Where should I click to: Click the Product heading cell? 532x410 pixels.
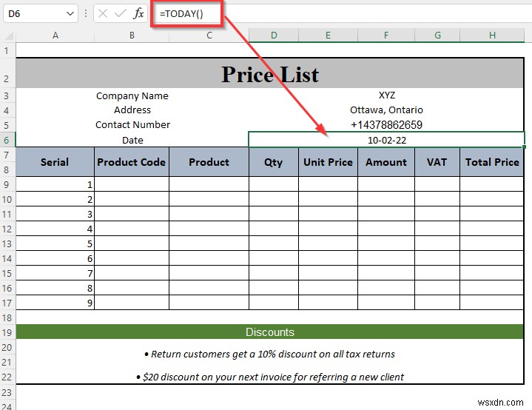tap(209, 162)
